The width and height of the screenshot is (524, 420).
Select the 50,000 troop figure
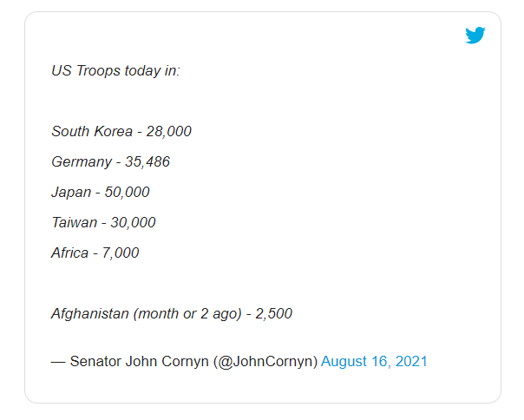(127, 192)
